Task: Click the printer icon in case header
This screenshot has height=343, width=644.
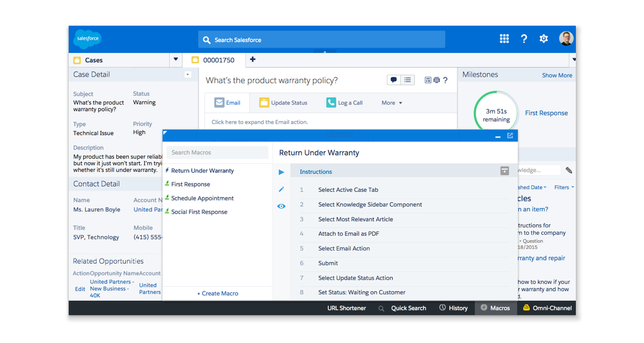Action: 436,80
